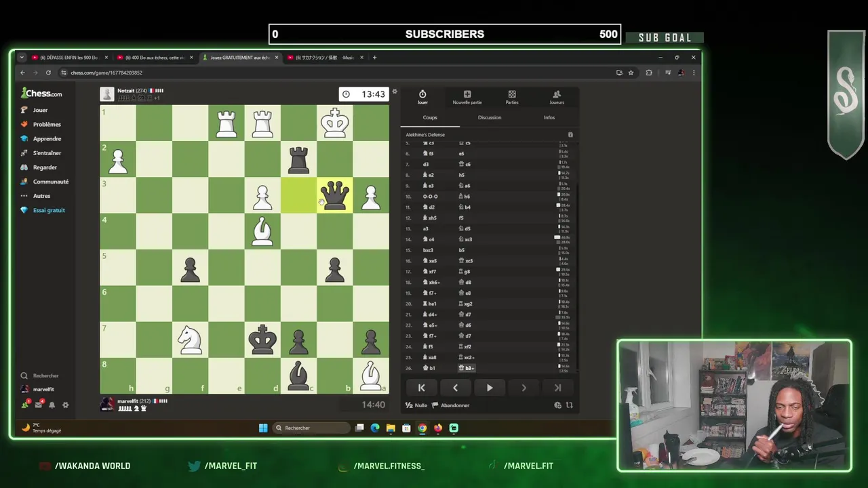The width and height of the screenshot is (868, 488).
Task: Click the opponent Notzait avatar
Action: (x=106, y=94)
